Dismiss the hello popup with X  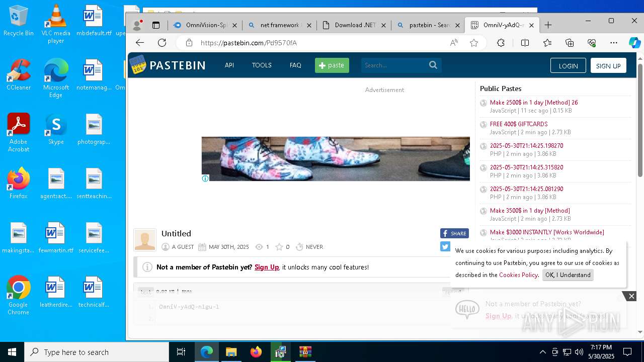coord(631,296)
